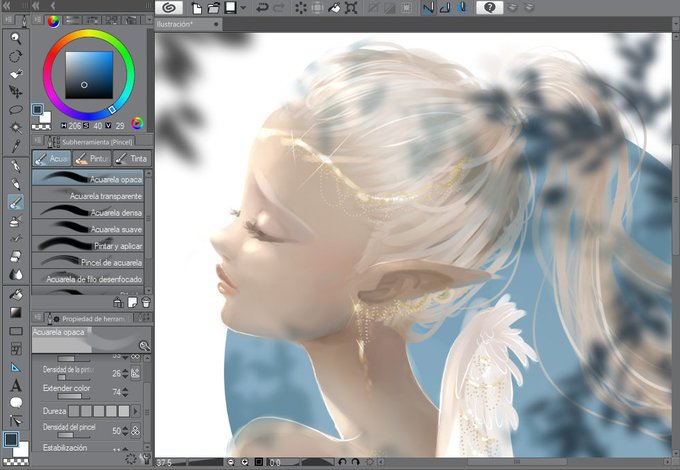Open the color panel tabs overflow dropdown
Viewport: 680px width, 470px height.
[149, 20]
